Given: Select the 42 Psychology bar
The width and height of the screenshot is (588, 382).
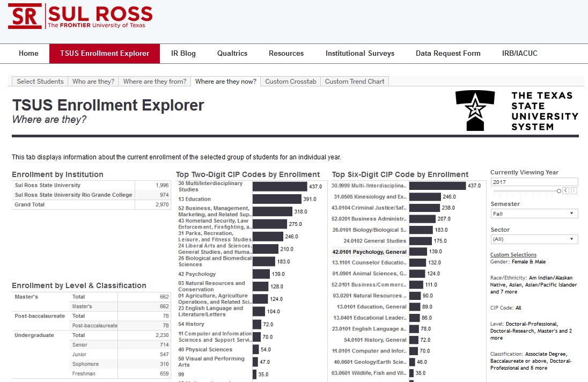Looking at the screenshot, I should click(261, 274).
